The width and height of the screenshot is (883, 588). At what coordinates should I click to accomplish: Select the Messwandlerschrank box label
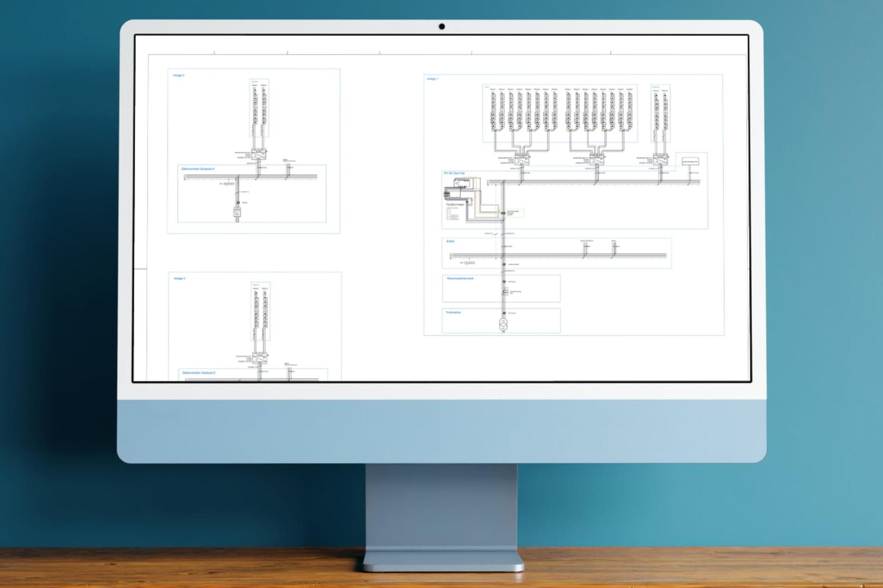tap(460, 279)
